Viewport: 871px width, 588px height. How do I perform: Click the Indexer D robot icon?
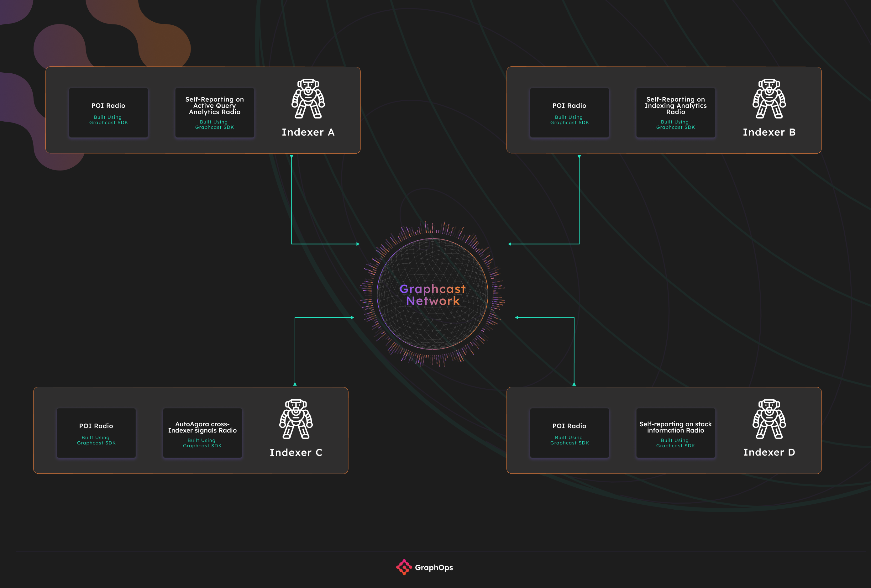[769, 419]
